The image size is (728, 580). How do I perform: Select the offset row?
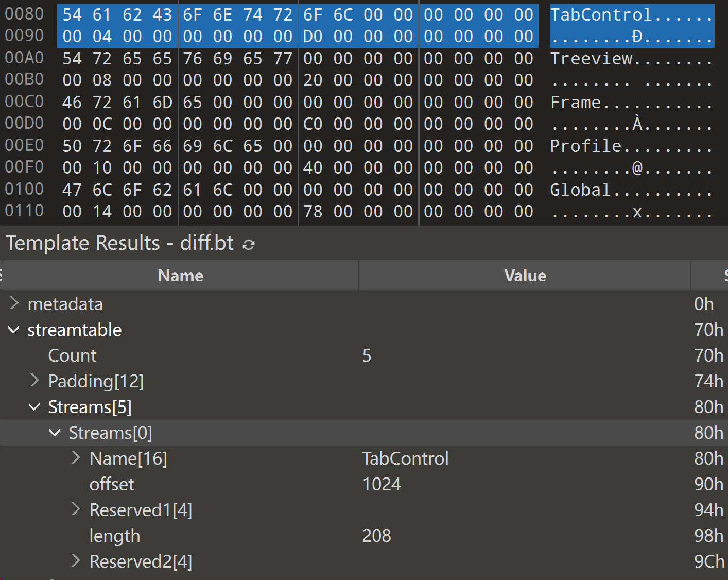tap(112, 484)
